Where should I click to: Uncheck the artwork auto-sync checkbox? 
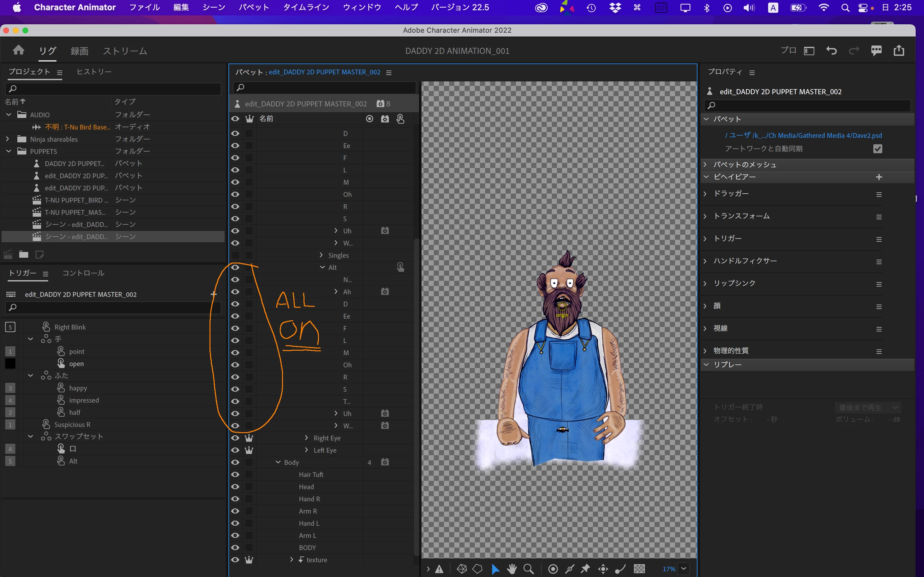[877, 149]
